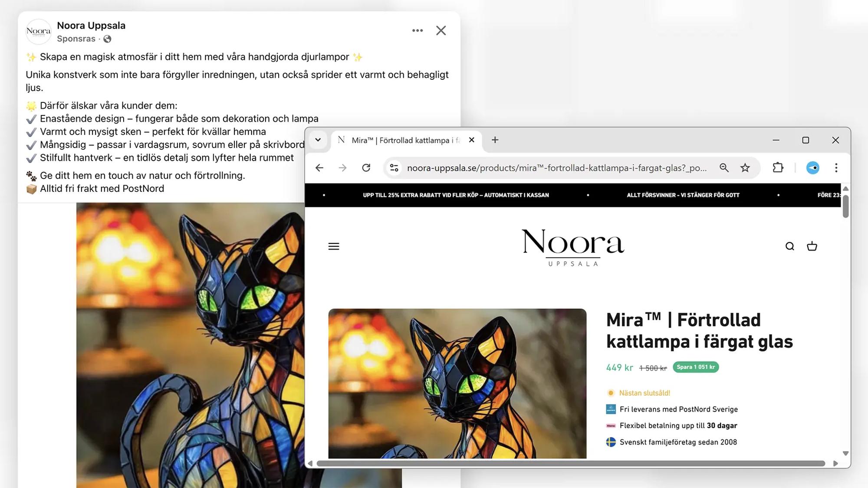Viewport: 868px width, 488px height.
Task: Click 'Fri leverans med PostNord Sverige'
Action: tap(679, 409)
